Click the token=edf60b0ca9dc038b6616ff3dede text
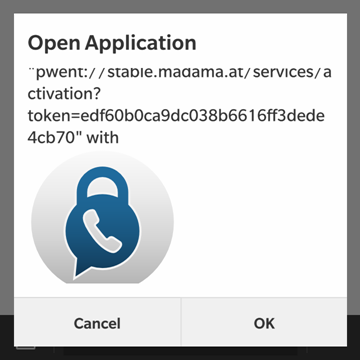360x360 pixels. click(x=176, y=116)
